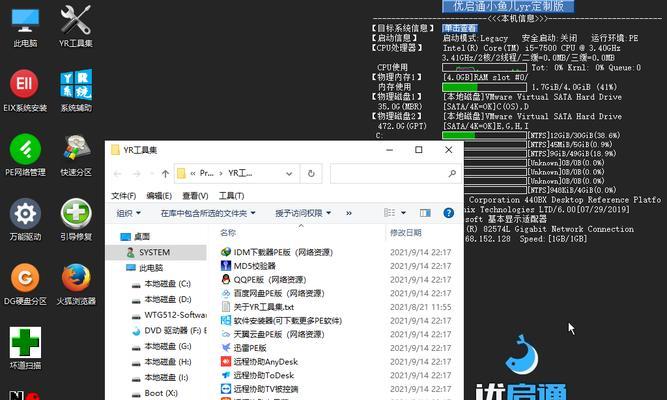Select the WTG512-Software drive

click(x=175, y=315)
